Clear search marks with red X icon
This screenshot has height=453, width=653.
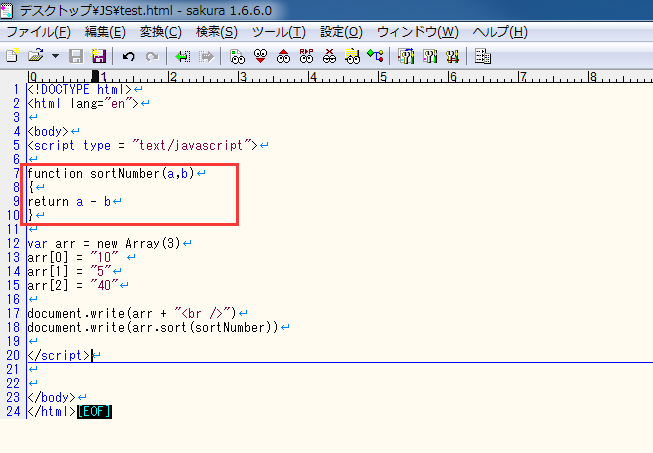(329, 56)
